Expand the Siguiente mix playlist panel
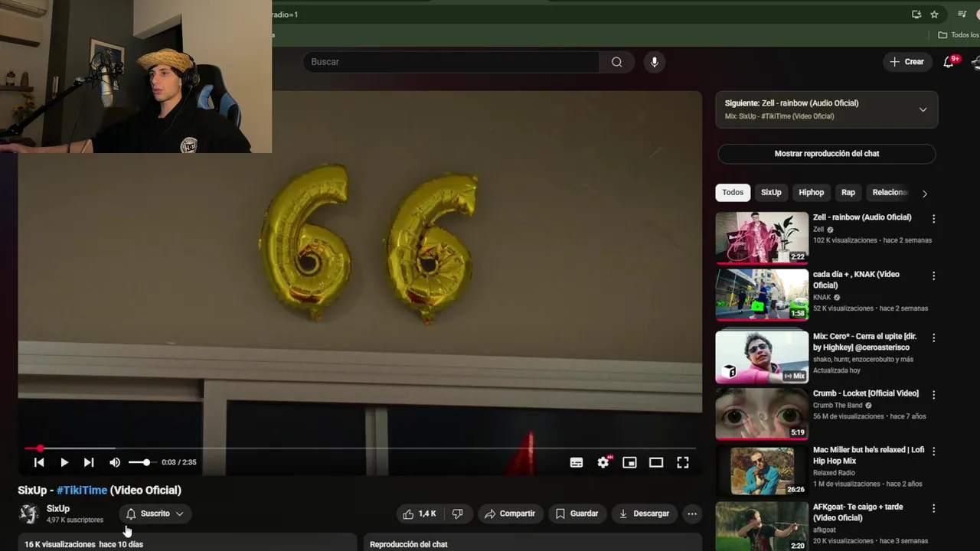 827,109
